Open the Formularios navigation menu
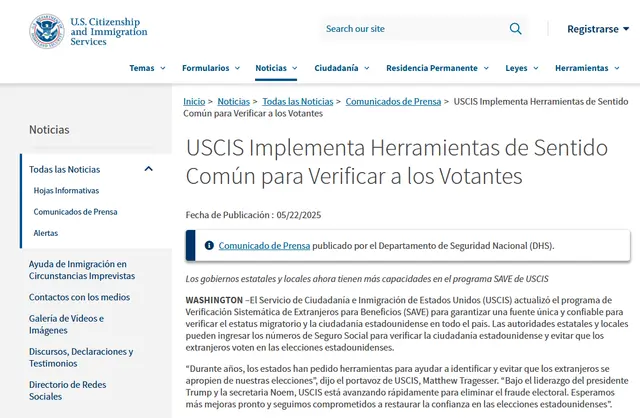Image resolution: width=640 pixels, height=418 pixels. [206, 68]
